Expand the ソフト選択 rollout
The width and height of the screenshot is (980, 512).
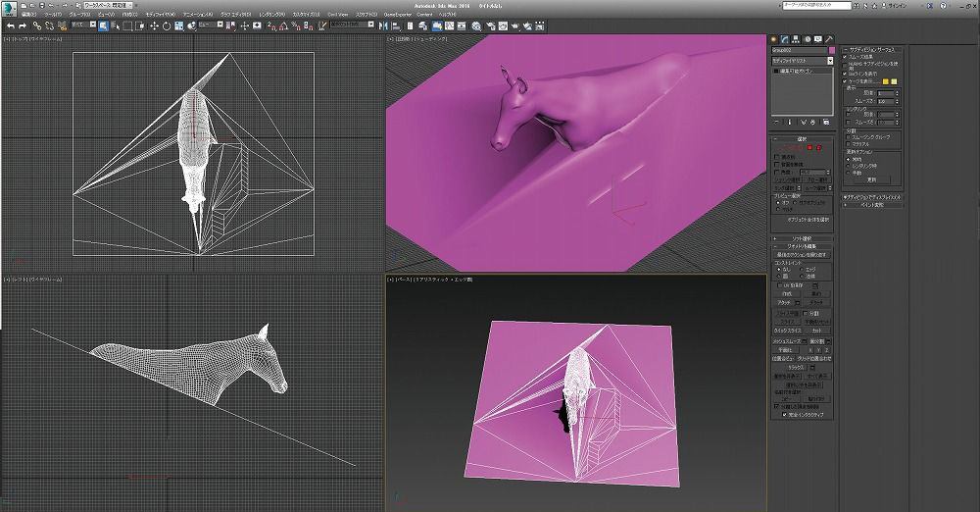802,238
